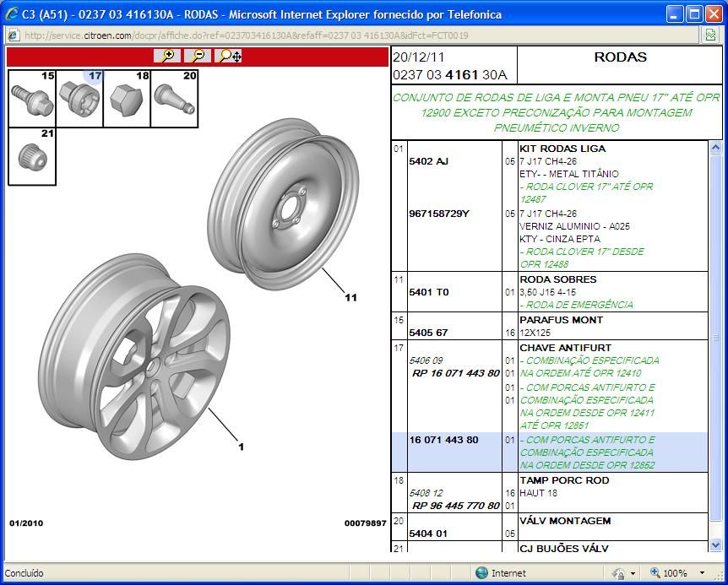This screenshot has height=585, width=728.
Task: Click the security settings icon in status bar
Action: (x=618, y=573)
